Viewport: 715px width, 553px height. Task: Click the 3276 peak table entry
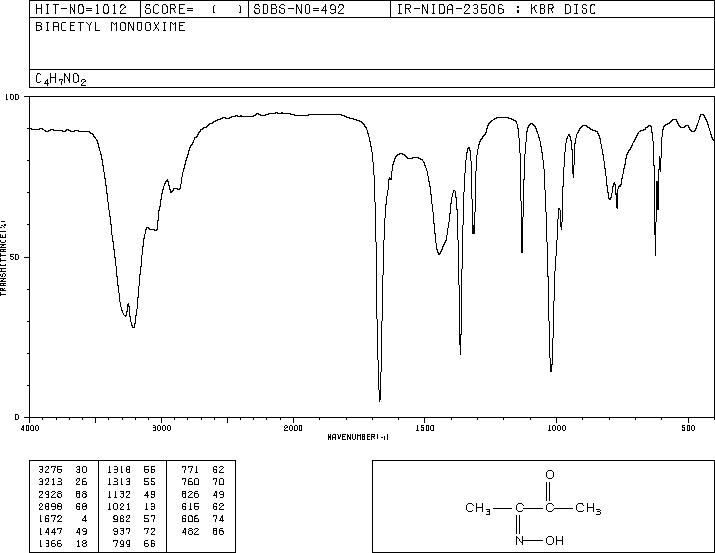(50, 470)
